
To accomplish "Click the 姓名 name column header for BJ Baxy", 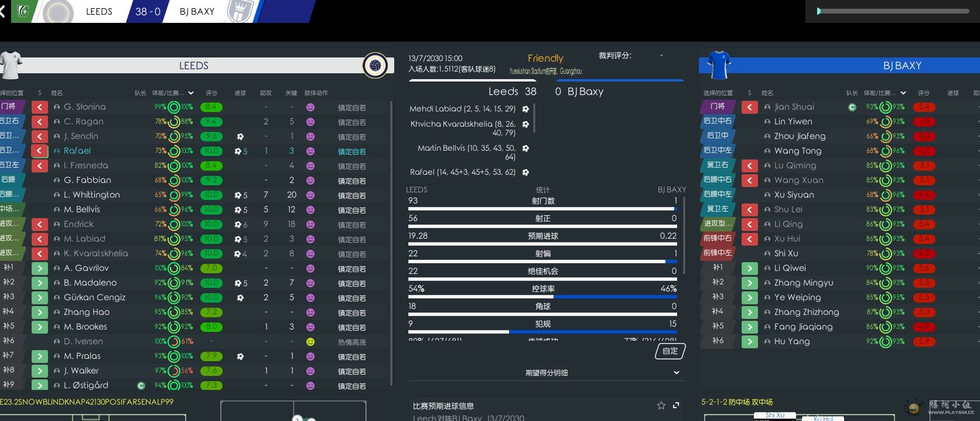I will [x=767, y=93].
